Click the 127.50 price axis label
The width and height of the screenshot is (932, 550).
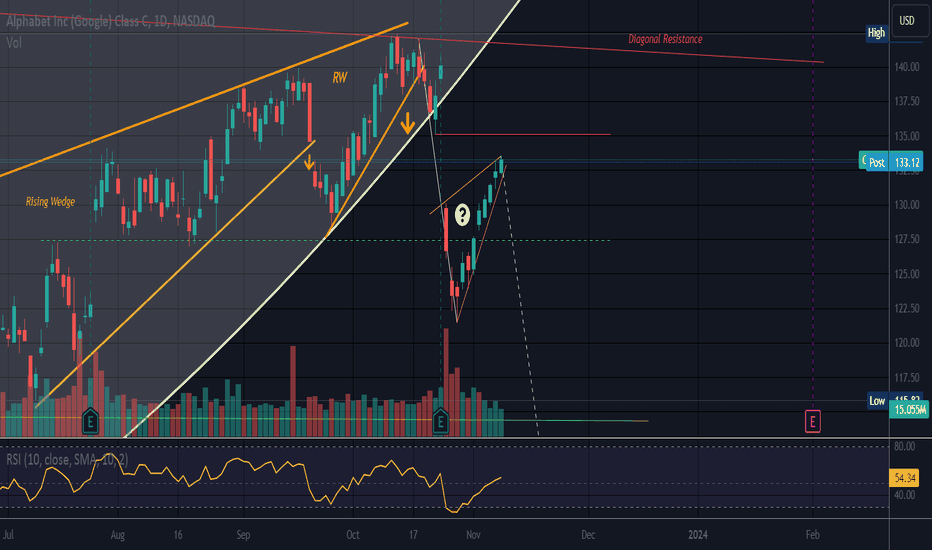pyautogui.click(x=907, y=239)
